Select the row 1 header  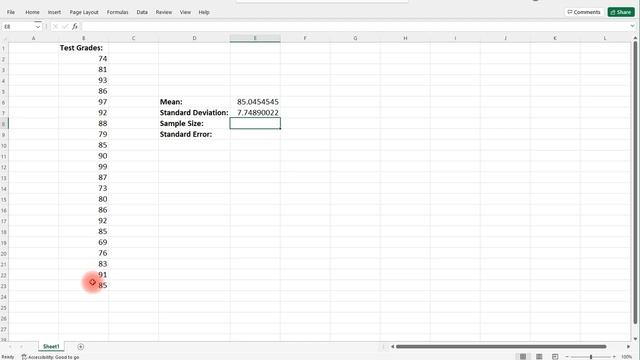pyautogui.click(x=4, y=48)
